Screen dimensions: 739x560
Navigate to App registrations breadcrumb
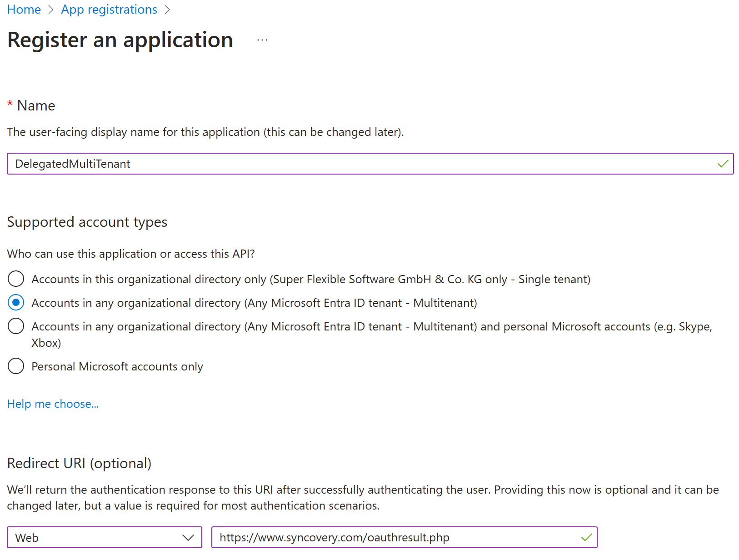(109, 9)
